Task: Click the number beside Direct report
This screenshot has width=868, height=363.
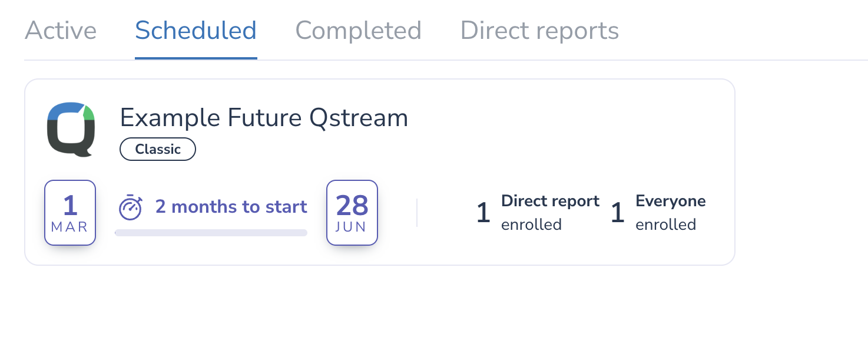Action: click(x=483, y=213)
